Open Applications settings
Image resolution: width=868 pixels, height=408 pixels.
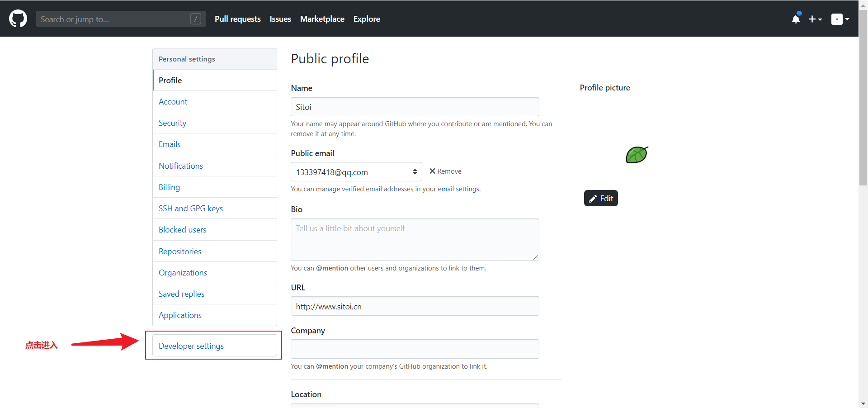tap(215, 315)
